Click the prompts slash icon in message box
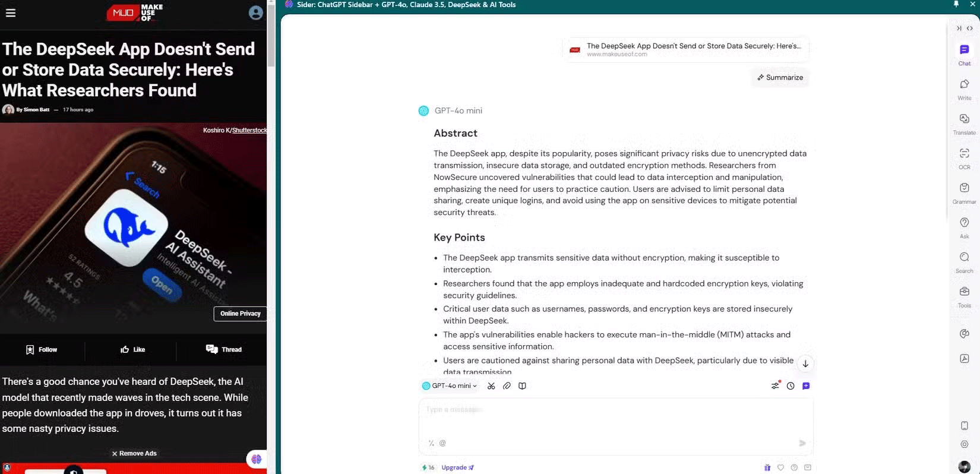980x474 pixels. 431,443
